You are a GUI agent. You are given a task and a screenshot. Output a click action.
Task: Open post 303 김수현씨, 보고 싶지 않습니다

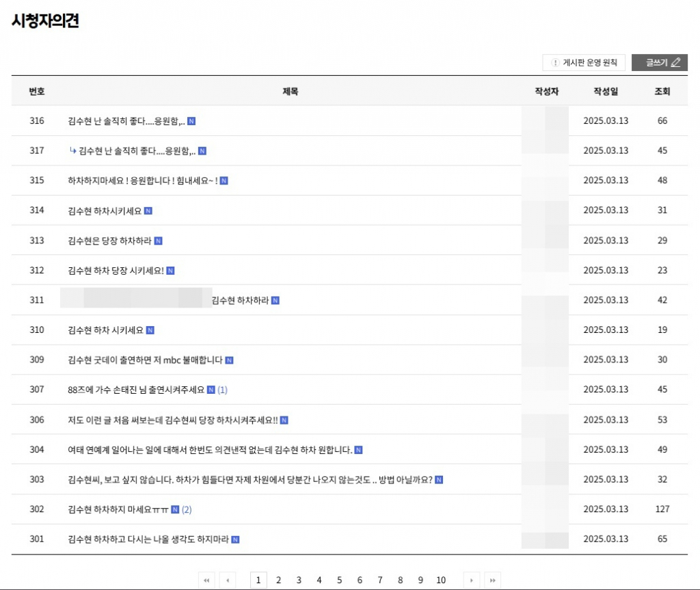click(250, 479)
